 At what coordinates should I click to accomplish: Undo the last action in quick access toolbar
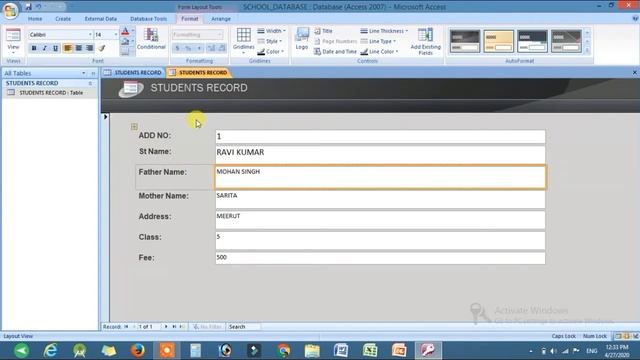tap(38, 7)
